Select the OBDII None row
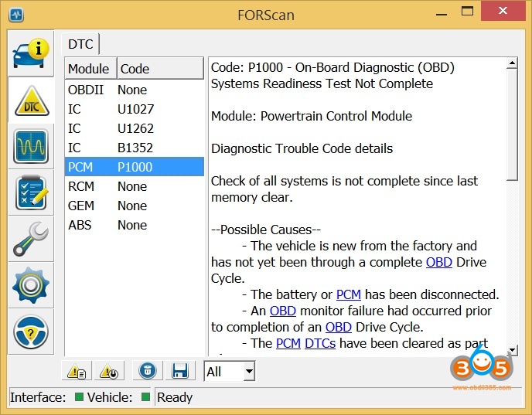This screenshot has width=532, height=415. coord(135,90)
